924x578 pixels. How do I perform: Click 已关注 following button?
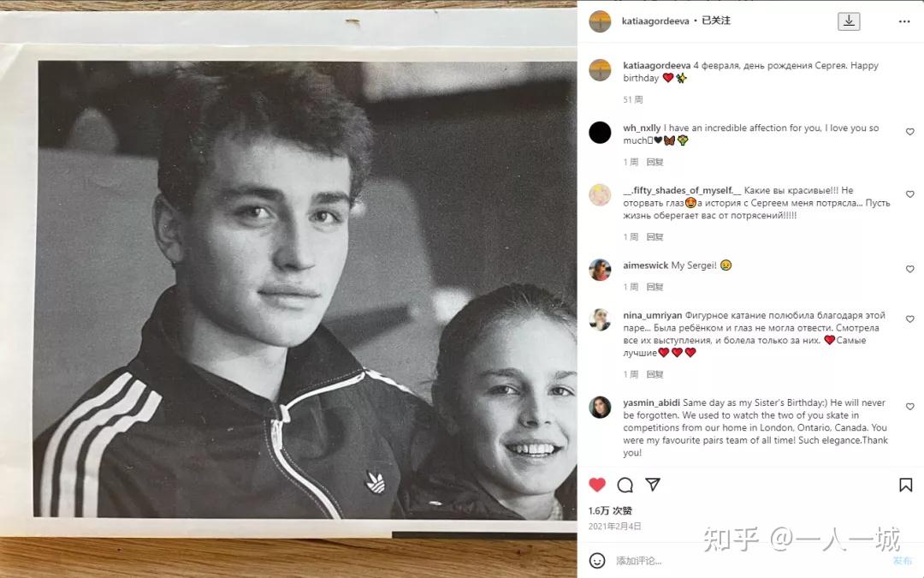click(716, 21)
